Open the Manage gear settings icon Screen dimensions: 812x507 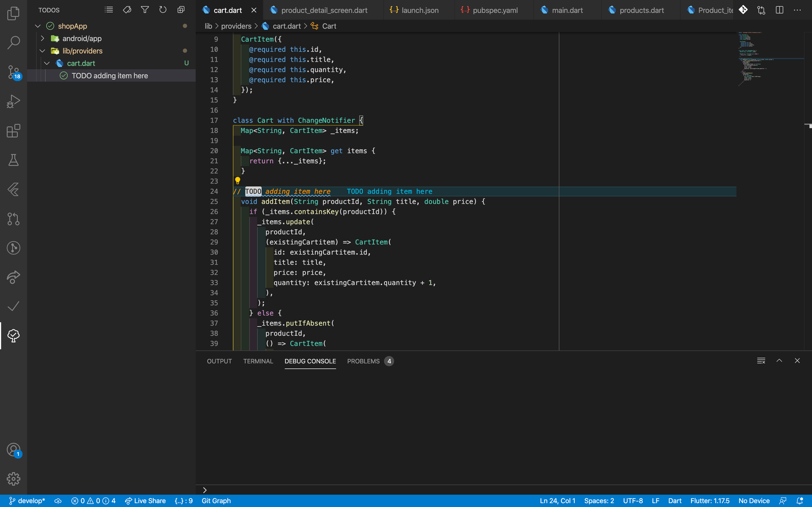(13, 478)
